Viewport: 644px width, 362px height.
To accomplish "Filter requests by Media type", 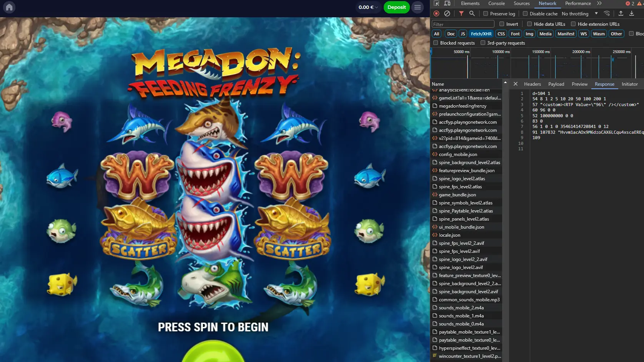I will (x=545, y=34).
